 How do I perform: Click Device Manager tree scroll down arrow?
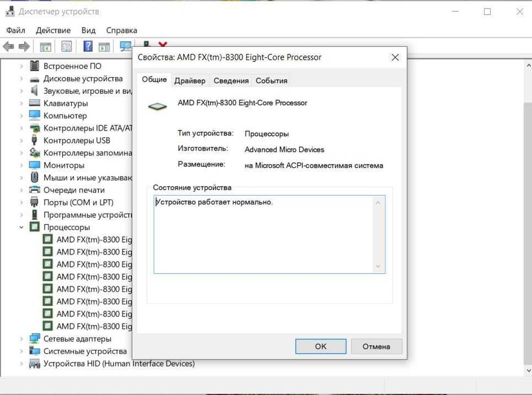[528, 371]
